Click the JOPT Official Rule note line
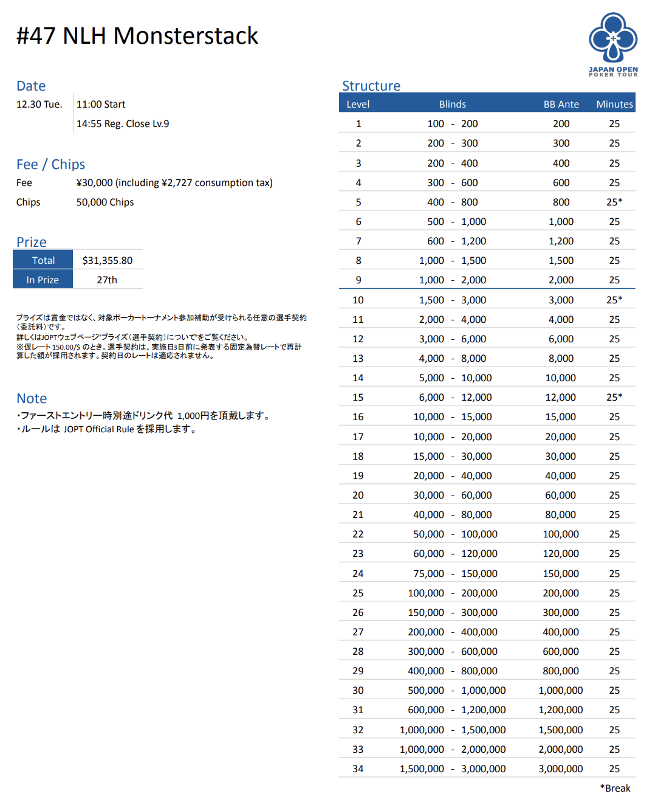Screen dimensions: 672x805 (x=106, y=429)
